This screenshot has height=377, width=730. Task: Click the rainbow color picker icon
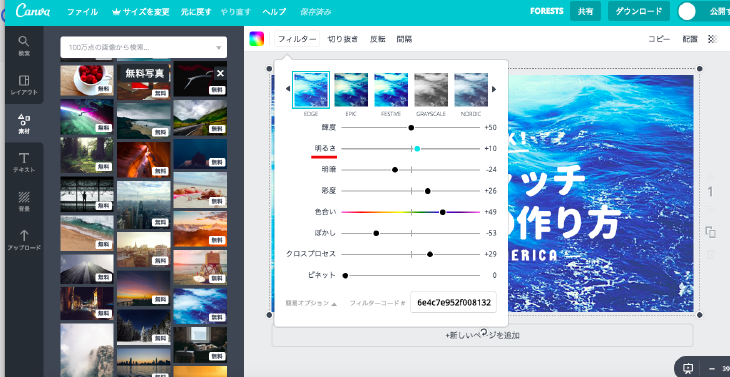pyautogui.click(x=257, y=39)
